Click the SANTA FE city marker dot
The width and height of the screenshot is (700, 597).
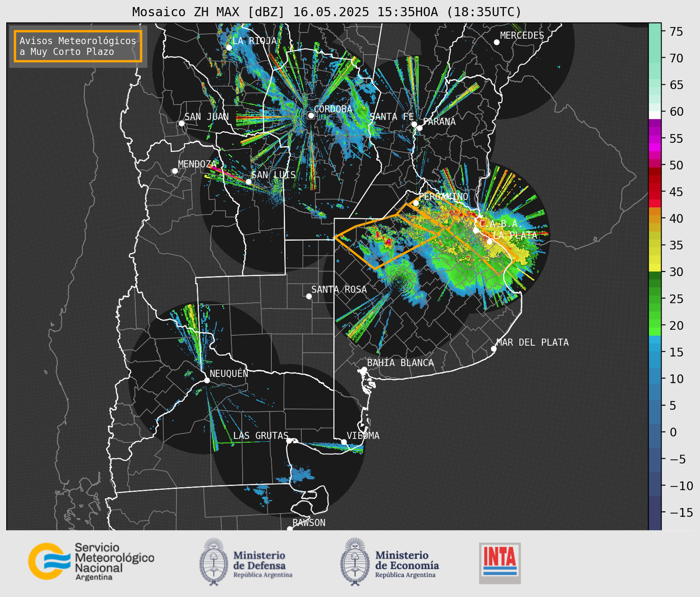click(414, 124)
